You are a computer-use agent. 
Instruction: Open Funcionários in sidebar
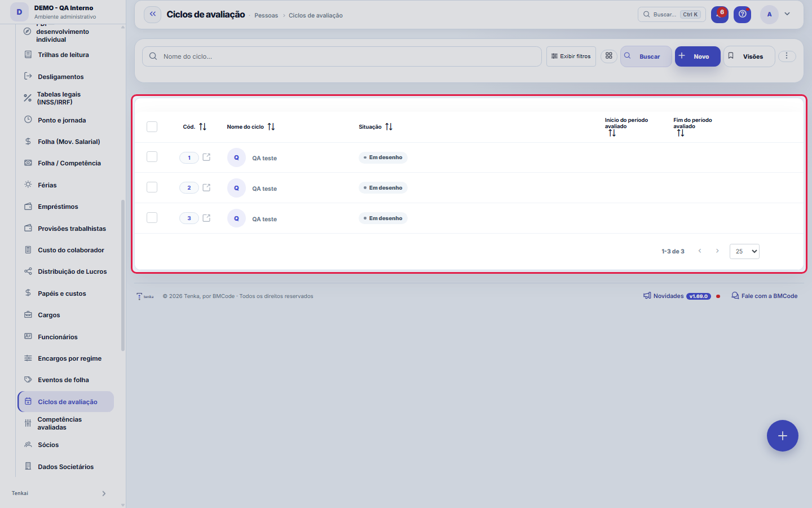click(x=58, y=337)
